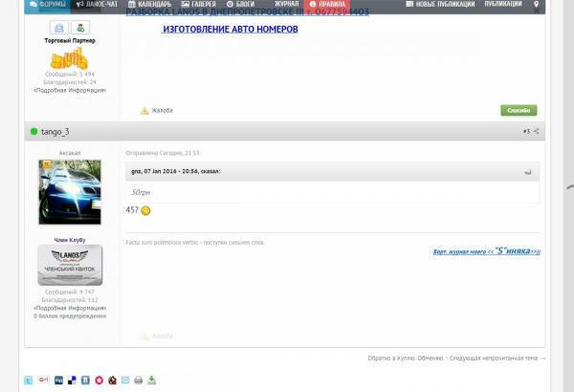Open the Календарь menu item
This screenshot has height=392, width=574.
[148, 5]
